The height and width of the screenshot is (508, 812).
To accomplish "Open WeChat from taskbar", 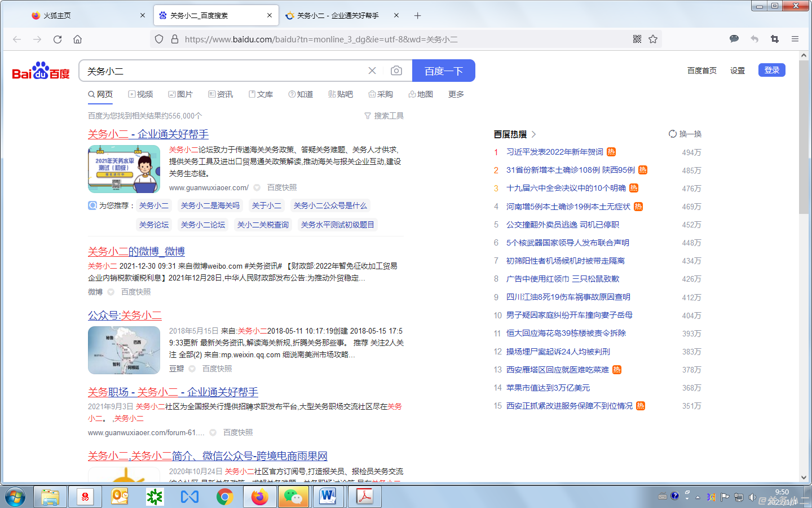I will point(293,497).
